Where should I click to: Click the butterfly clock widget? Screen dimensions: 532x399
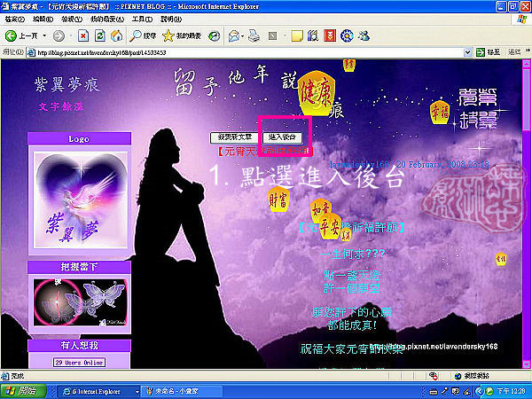pyautogui.click(x=80, y=302)
